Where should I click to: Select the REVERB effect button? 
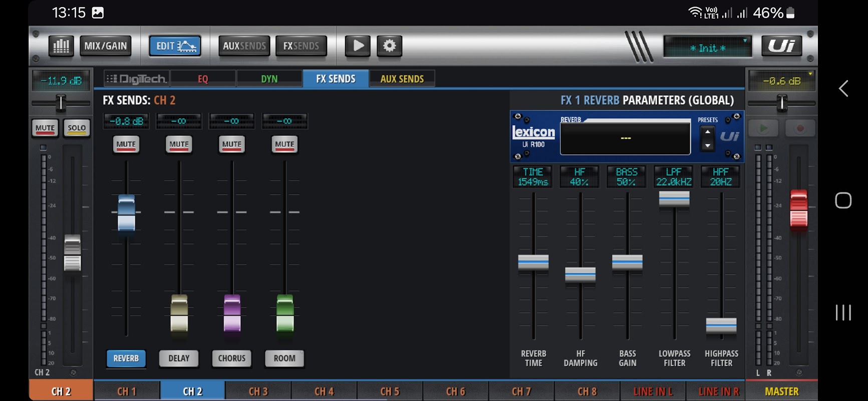click(126, 358)
